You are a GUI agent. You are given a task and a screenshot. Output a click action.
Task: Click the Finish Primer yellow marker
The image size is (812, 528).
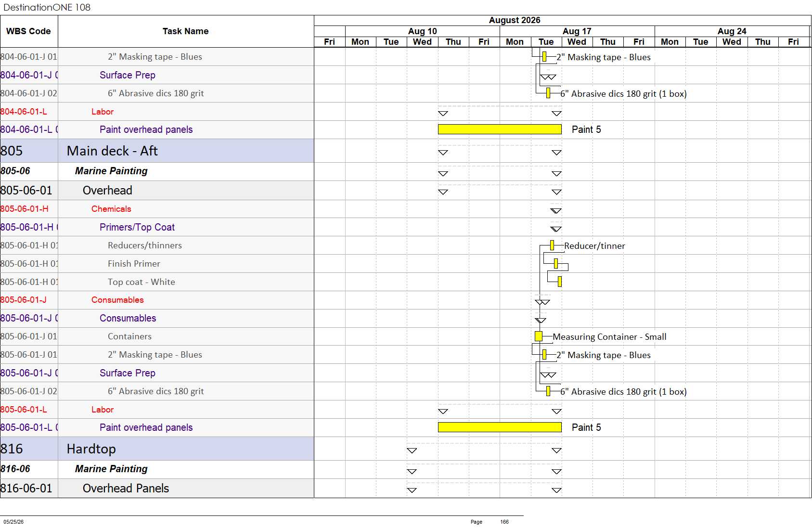click(556, 263)
